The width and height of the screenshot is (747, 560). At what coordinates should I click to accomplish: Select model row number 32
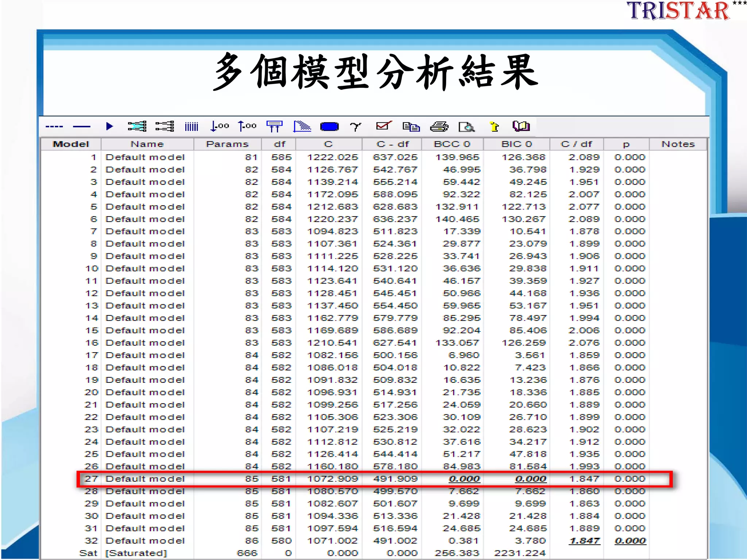[x=374, y=541]
